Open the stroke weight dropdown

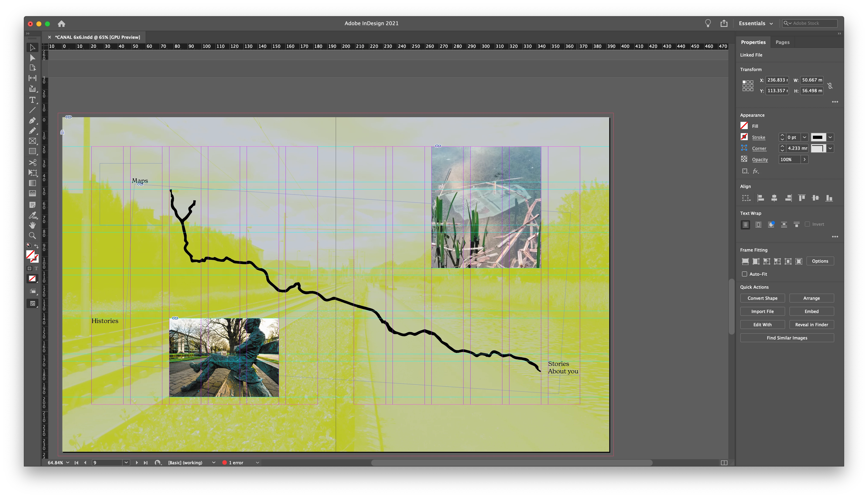(x=804, y=137)
